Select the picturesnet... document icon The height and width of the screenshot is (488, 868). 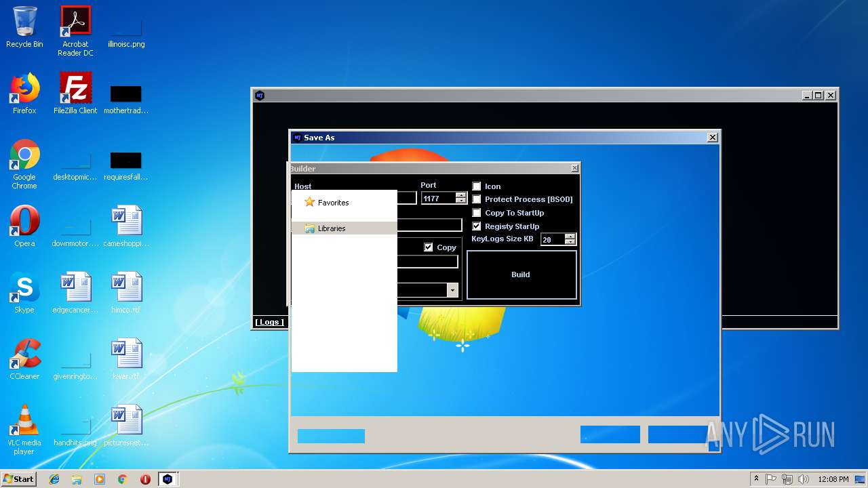click(126, 426)
